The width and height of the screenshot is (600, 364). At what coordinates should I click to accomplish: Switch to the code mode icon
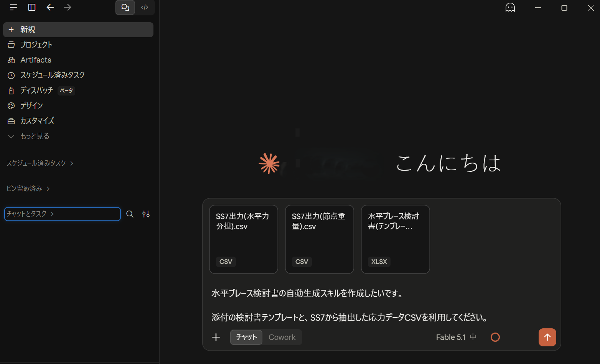[x=145, y=7]
